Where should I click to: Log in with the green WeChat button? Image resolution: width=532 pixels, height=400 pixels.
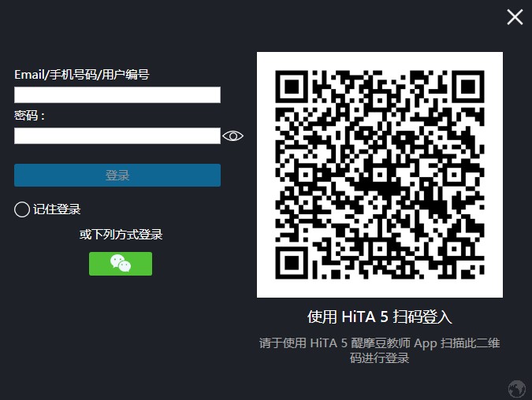121,264
